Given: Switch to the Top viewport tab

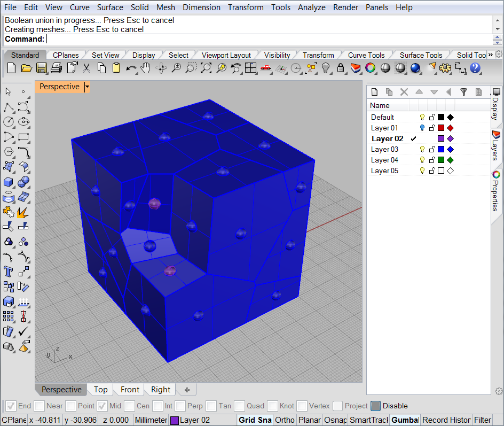Looking at the screenshot, I should tap(100, 390).
